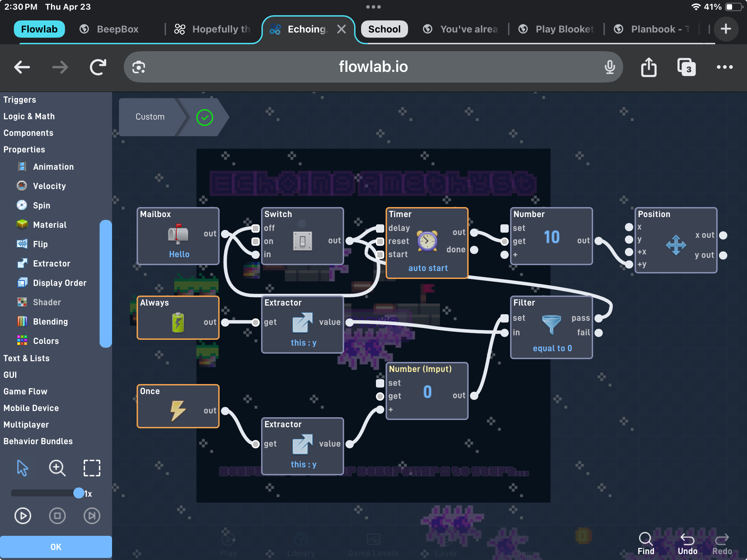Viewport: 747px width, 560px height.
Task: Click the step-forward playback button
Action: tap(92, 516)
